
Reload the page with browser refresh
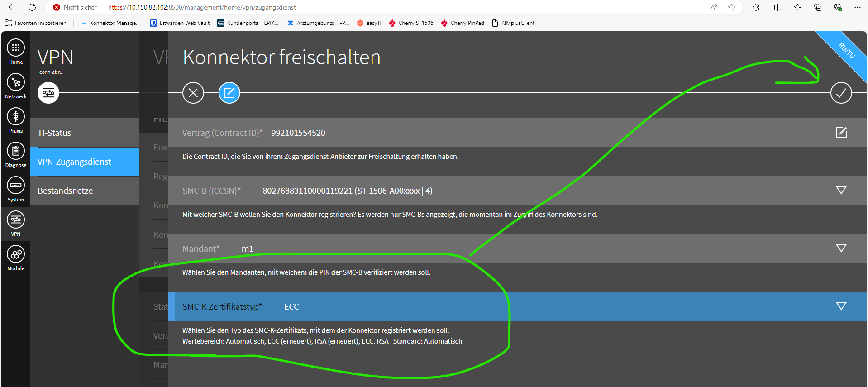click(32, 7)
